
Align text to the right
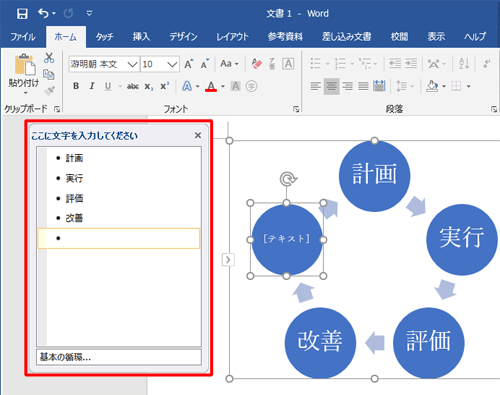click(x=347, y=86)
